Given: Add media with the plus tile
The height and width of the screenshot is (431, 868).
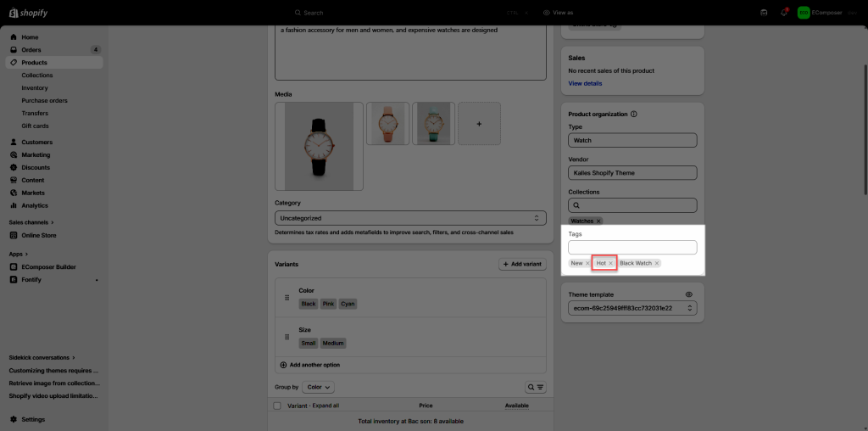Looking at the screenshot, I should (479, 124).
